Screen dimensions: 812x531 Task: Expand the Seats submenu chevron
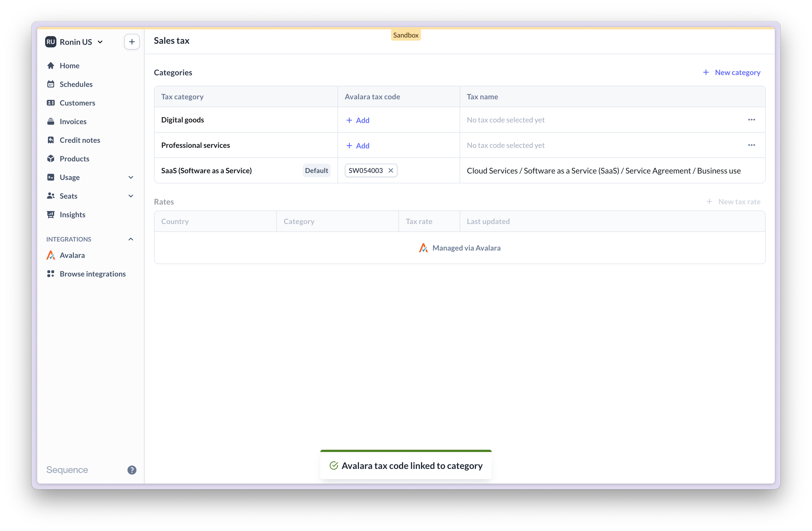131,196
